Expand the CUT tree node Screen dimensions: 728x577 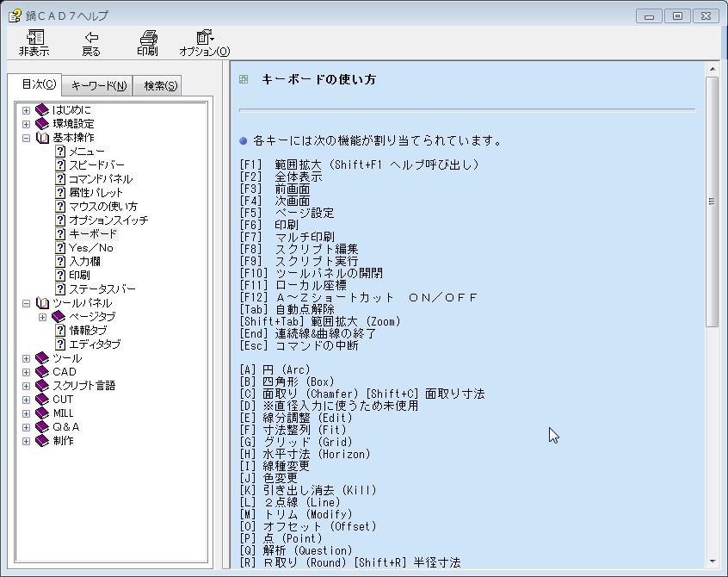point(26,400)
